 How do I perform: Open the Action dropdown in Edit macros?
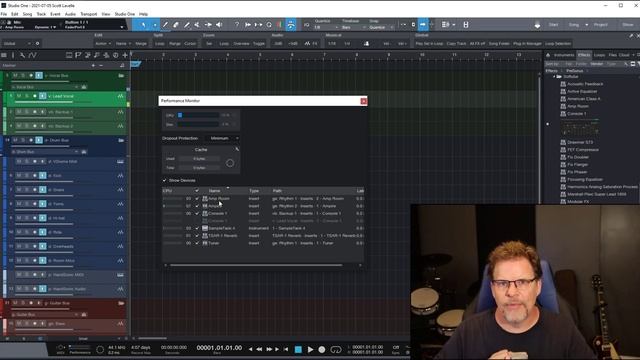[x=103, y=43]
